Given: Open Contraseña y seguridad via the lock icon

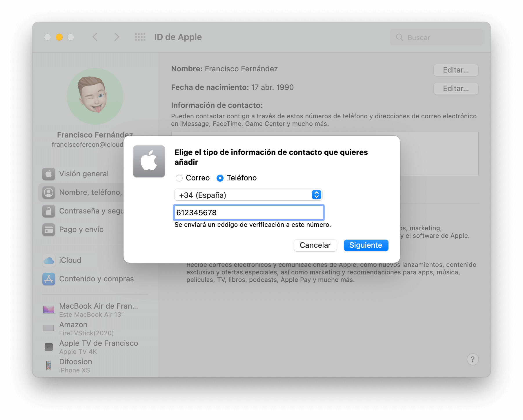Looking at the screenshot, I should pos(49,211).
